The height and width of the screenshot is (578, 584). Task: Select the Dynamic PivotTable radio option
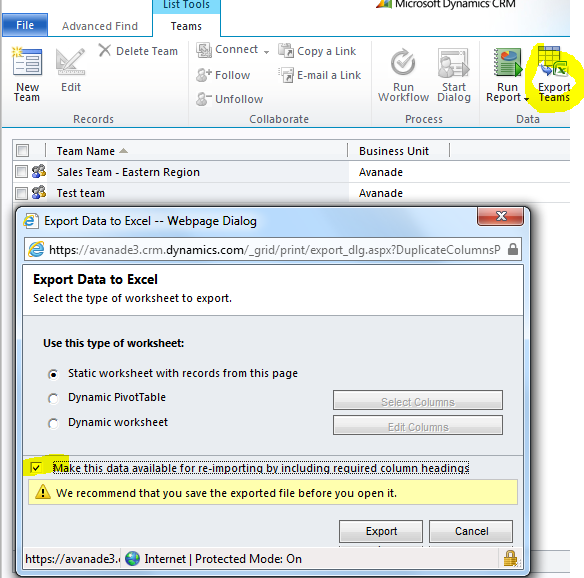coord(53,398)
